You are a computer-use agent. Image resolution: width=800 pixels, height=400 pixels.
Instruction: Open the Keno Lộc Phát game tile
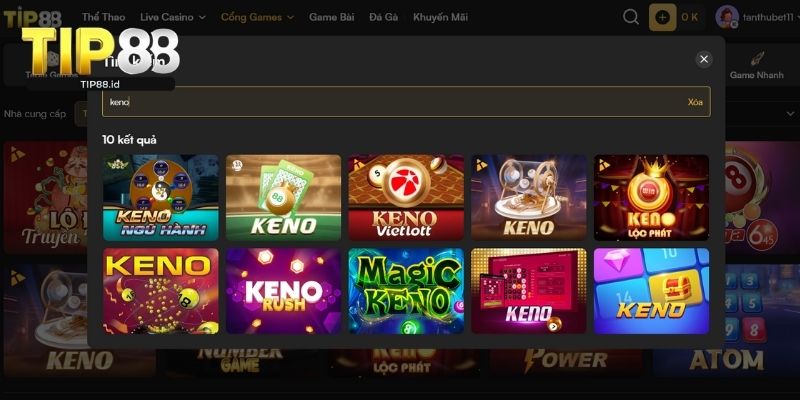coord(652,197)
